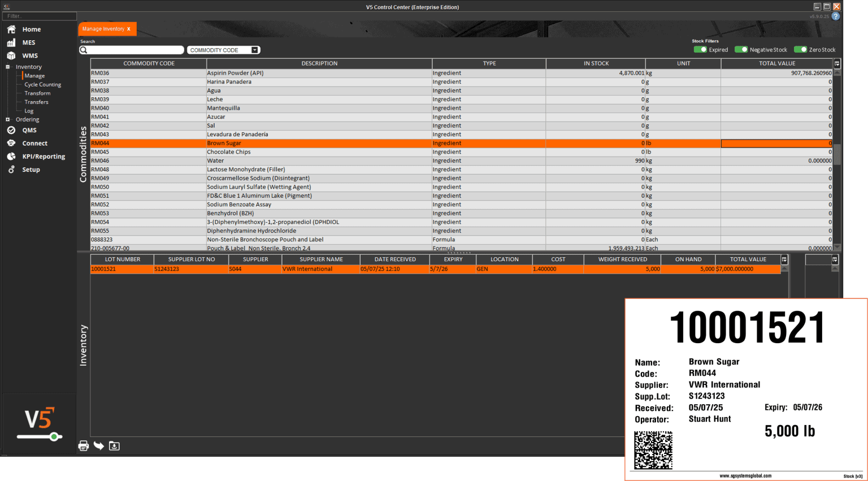The height and width of the screenshot is (481, 868).
Task: Open the column chooser for commodities grid
Action: (838, 63)
